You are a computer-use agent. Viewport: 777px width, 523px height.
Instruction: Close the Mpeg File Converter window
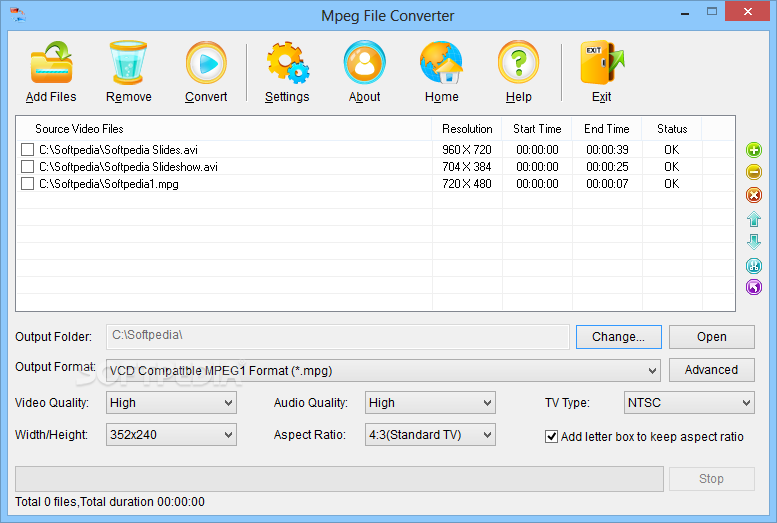click(x=747, y=11)
